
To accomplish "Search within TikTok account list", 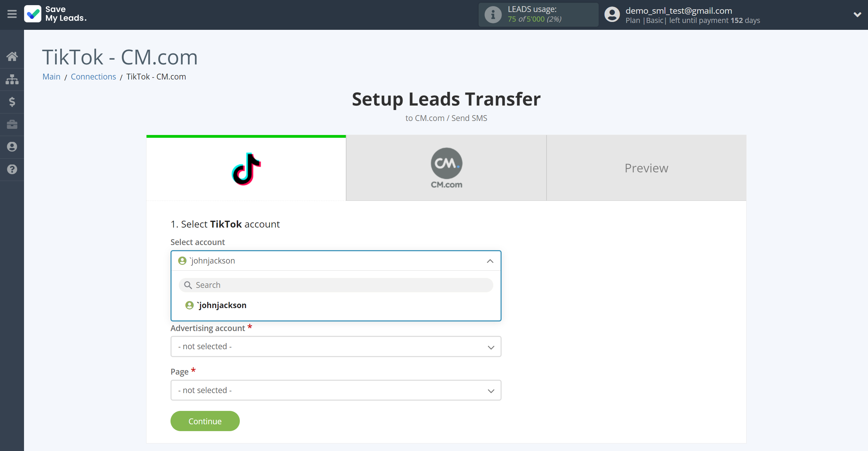I will coord(336,284).
